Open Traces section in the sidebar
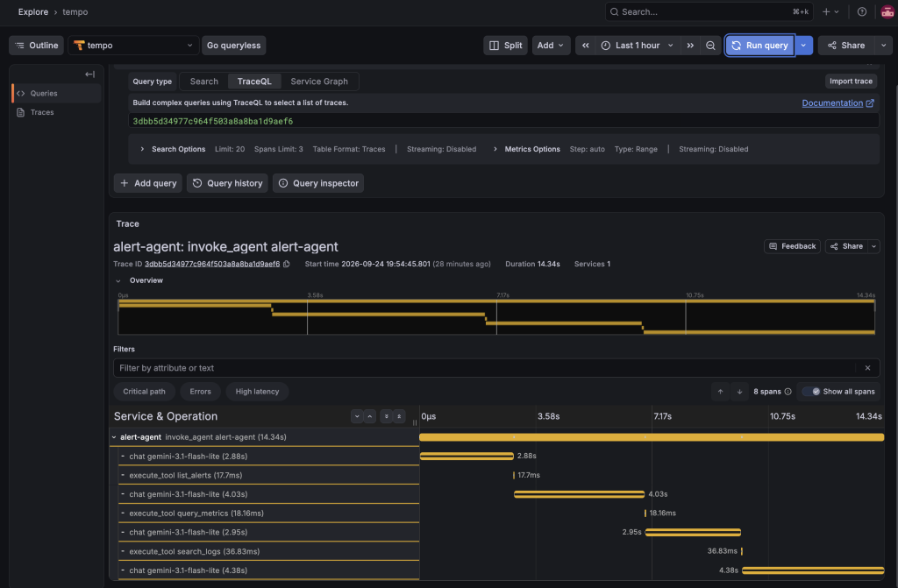The width and height of the screenshot is (898, 588). 56,112
